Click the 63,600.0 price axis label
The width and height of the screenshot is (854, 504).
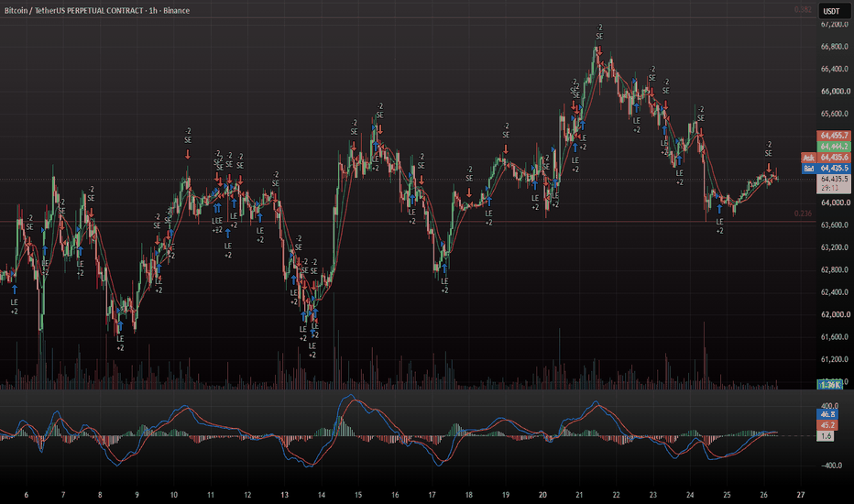835,225
